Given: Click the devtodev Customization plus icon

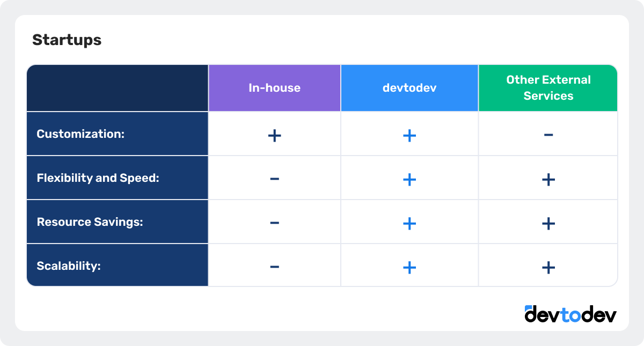Looking at the screenshot, I should click(x=409, y=135).
